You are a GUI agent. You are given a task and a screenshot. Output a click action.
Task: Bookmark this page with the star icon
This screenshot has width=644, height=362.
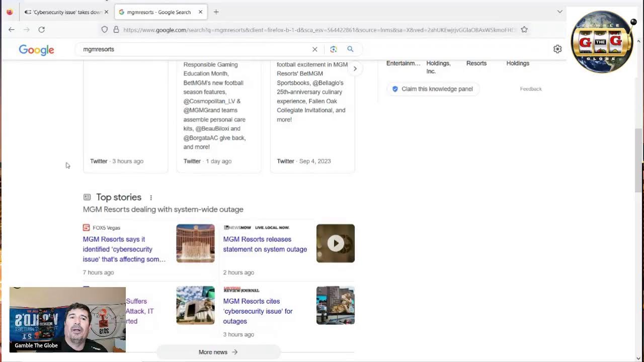(x=524, y=30)
